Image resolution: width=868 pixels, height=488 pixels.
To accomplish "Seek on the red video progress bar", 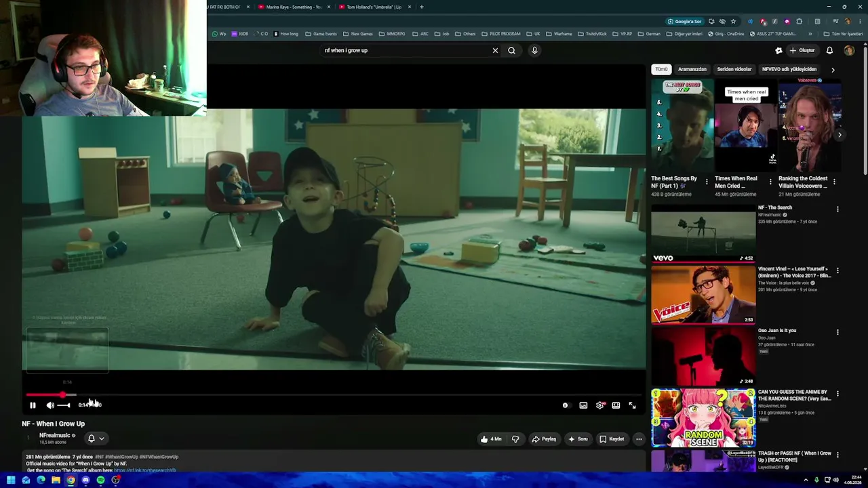I will pyautogui.click(x=334, y=394).
